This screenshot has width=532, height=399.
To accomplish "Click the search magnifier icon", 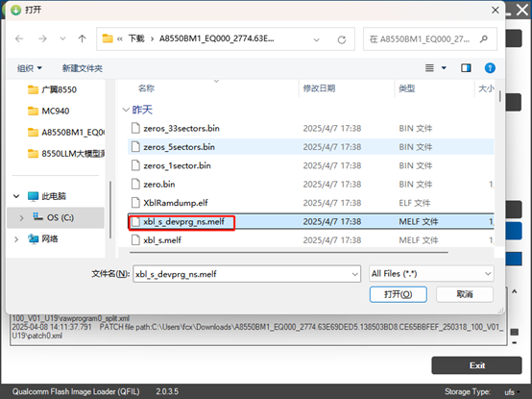I will 484,39.
